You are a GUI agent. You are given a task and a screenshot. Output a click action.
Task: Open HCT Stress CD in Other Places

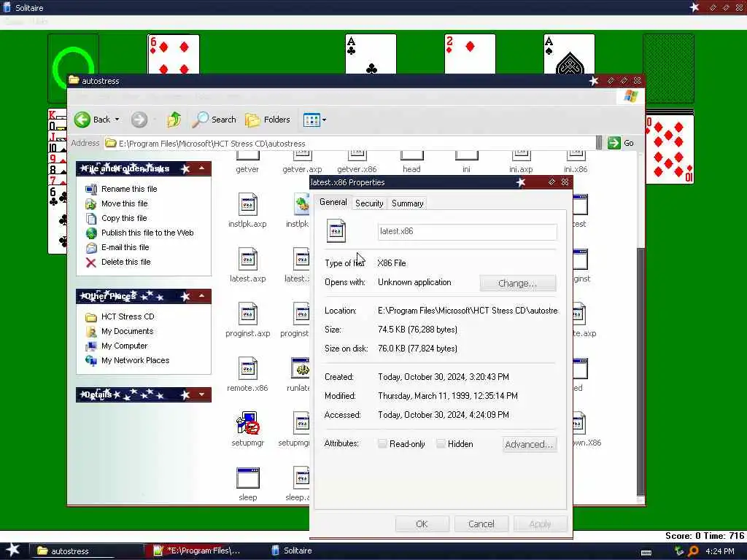coord(128,316)
